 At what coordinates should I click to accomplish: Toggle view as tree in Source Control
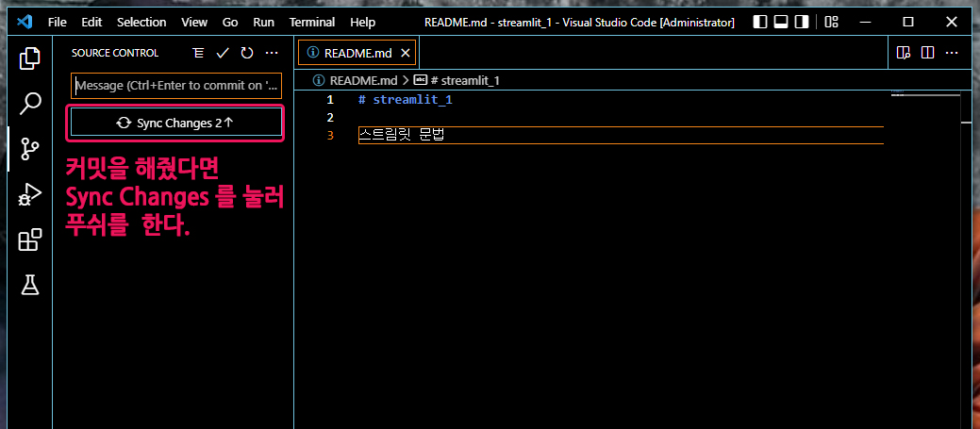[x=198, y=53]
